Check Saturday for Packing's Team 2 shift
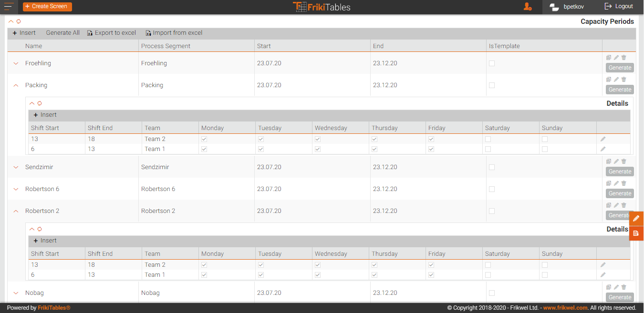 [x=488, y=139]
